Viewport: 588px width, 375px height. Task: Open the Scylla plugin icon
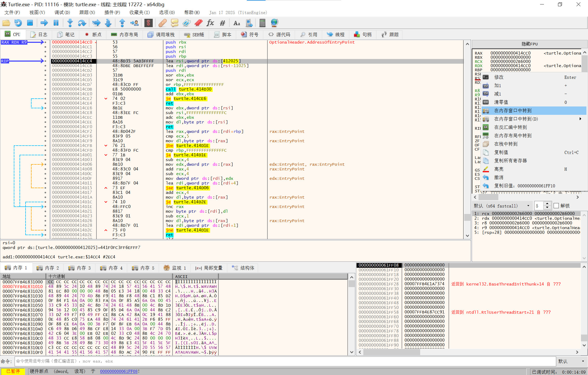click(x=148, y=23)
